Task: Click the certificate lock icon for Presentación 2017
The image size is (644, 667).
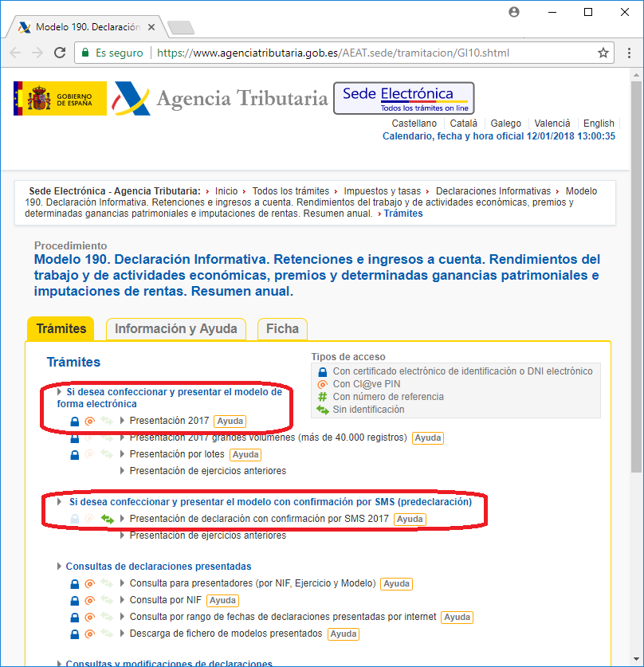Action: (x=74, y=421)
